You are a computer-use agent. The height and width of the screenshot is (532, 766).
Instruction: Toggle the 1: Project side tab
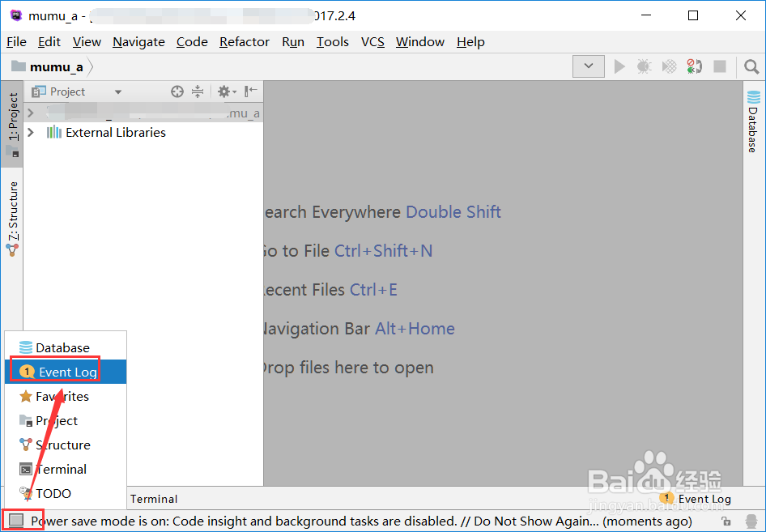12,124
